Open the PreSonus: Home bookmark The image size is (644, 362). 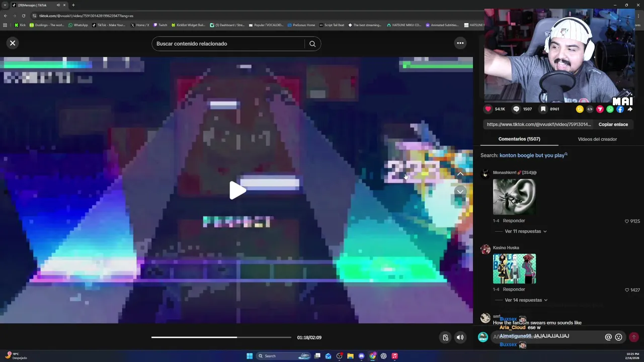301,25
